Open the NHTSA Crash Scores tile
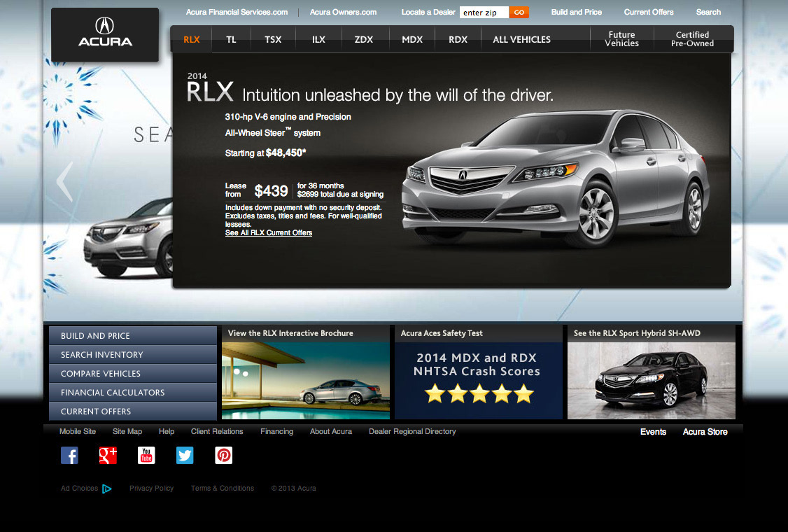Viewport: 788px width, 532px height. (479, 381)
